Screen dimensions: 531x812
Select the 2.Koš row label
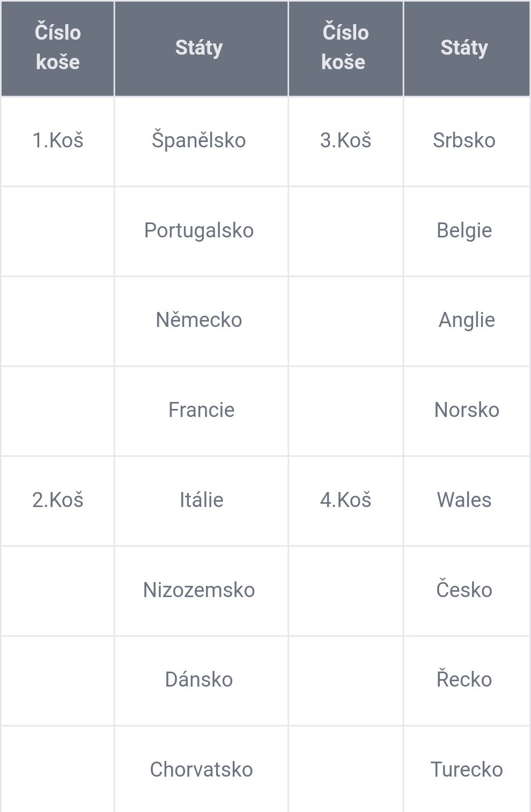[58, 500]
